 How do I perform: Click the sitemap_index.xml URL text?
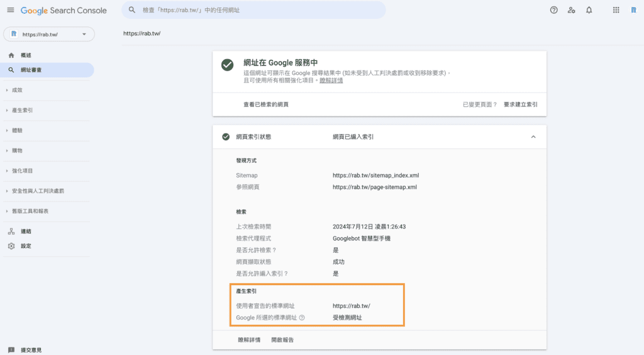pos(376,176)
